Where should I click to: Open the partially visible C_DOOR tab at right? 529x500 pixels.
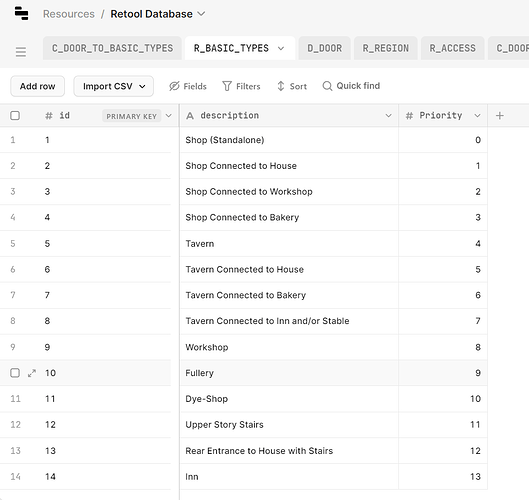pos(509,48)
